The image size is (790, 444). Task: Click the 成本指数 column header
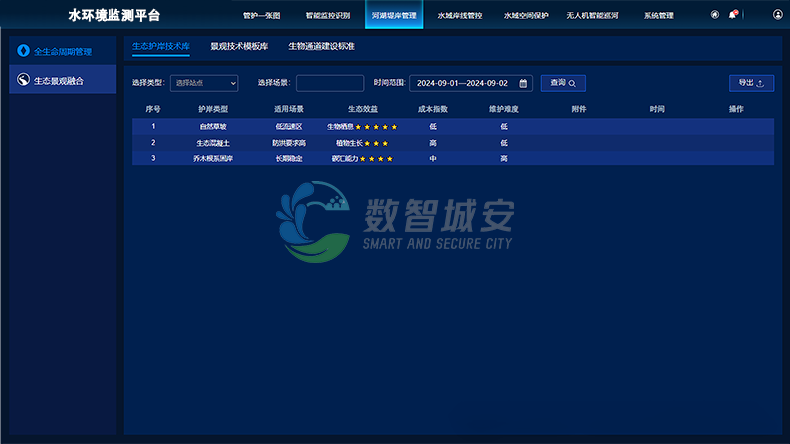(x=433, y=109)
